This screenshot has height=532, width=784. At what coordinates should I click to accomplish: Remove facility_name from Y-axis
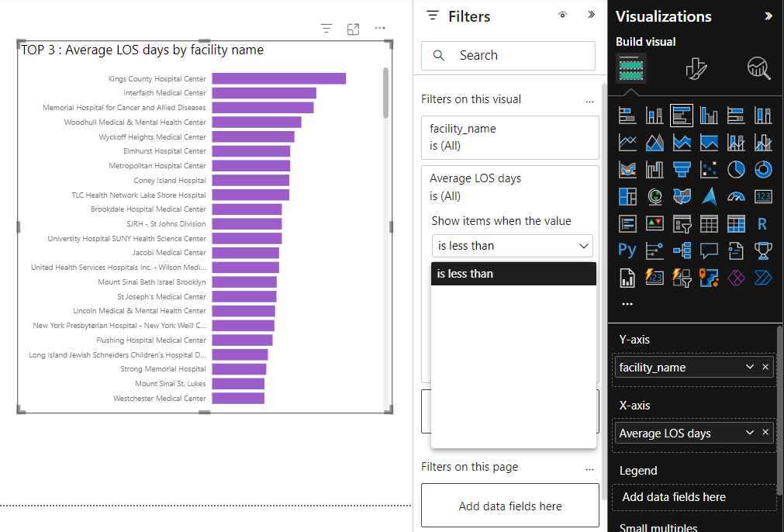(x=765, y=367)
